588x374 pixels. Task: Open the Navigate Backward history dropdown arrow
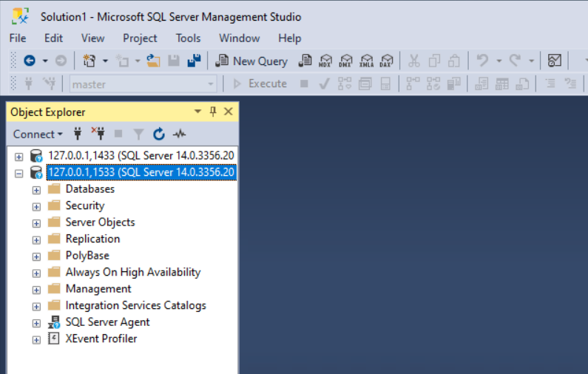pyautogui.click(x=45, y=61)
